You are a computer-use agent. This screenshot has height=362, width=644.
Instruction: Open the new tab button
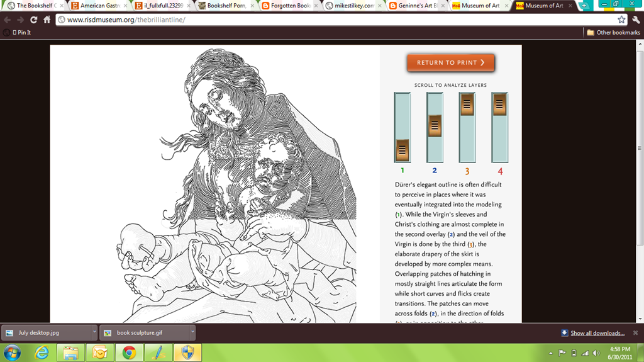tap(584, 6)
